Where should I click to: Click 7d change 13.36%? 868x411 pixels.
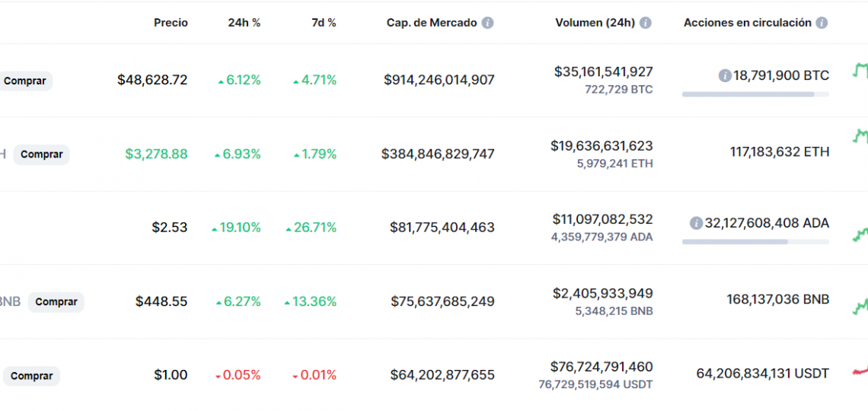click(x=310, y=301)
